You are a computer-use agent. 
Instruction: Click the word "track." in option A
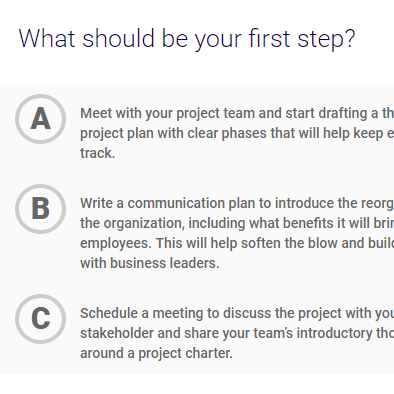(x=98, y=153)
